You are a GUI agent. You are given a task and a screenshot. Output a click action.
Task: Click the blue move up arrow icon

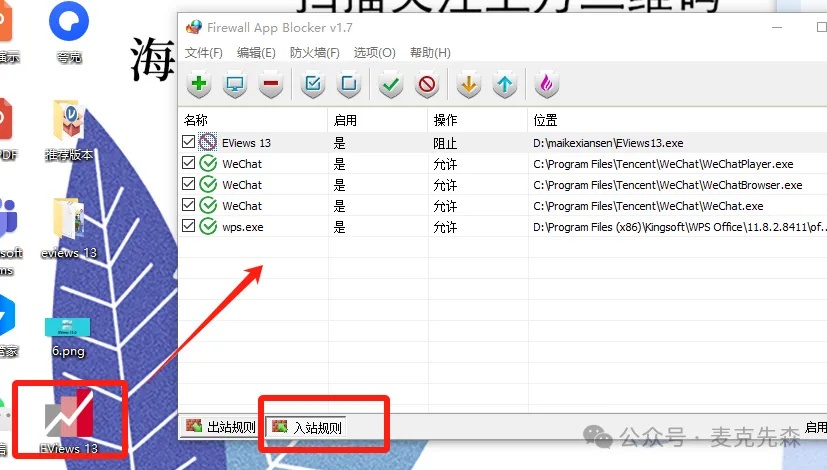click(505, 84)
